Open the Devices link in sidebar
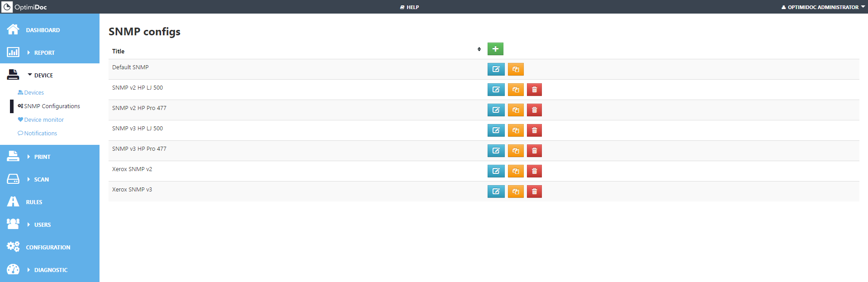 pos(34,92)
